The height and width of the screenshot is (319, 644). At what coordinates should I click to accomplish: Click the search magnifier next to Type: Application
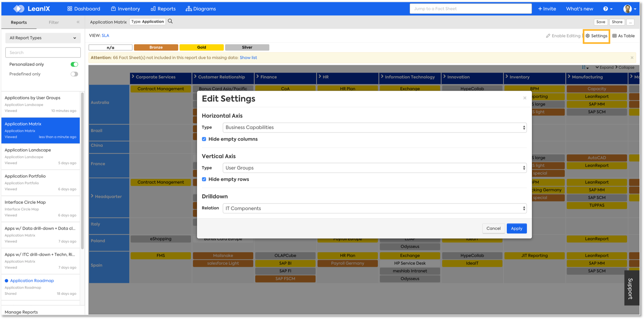170,21
